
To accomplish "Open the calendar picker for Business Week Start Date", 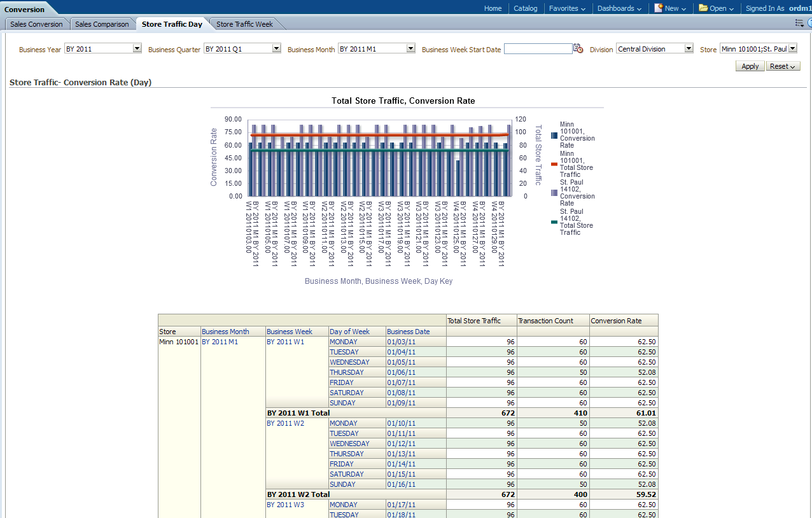I will (x=578, y=48).
